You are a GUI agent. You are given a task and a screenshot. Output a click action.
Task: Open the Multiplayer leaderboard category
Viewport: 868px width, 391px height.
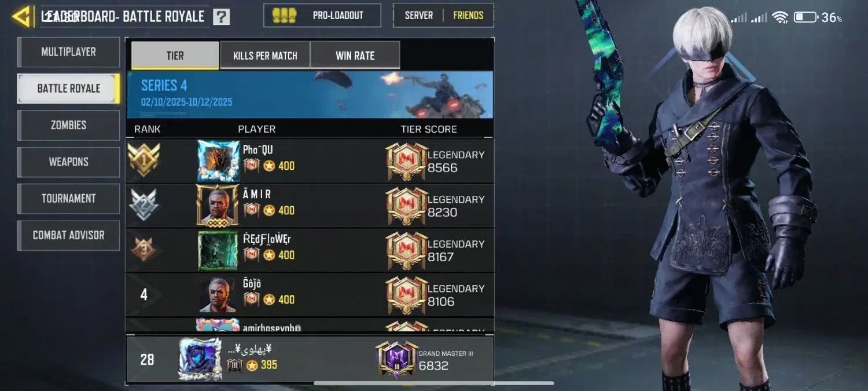click(69, 52)
